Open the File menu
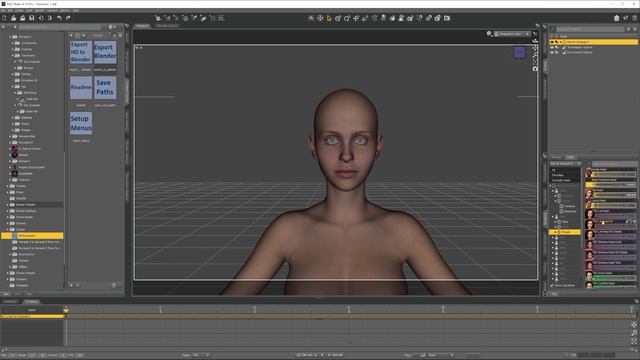The height and width of the screenshot is (360, 640). pos(3,10)
